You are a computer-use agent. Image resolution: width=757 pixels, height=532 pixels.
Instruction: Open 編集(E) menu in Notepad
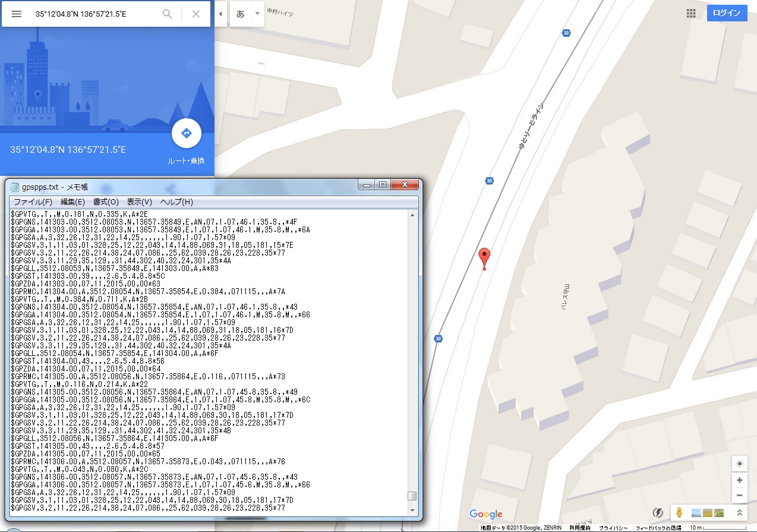click(72, 202)
